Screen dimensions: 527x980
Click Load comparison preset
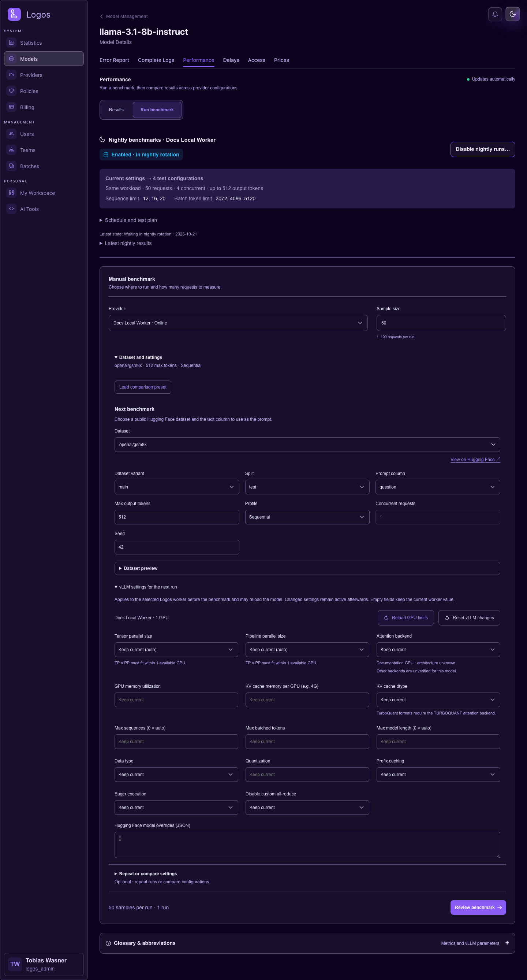coord(143,387)
